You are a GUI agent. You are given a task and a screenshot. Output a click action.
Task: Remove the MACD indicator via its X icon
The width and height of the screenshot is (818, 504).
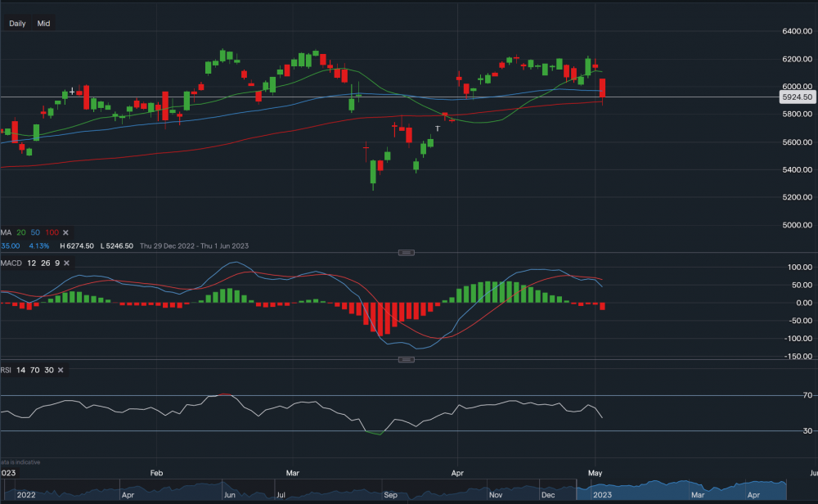65,263
